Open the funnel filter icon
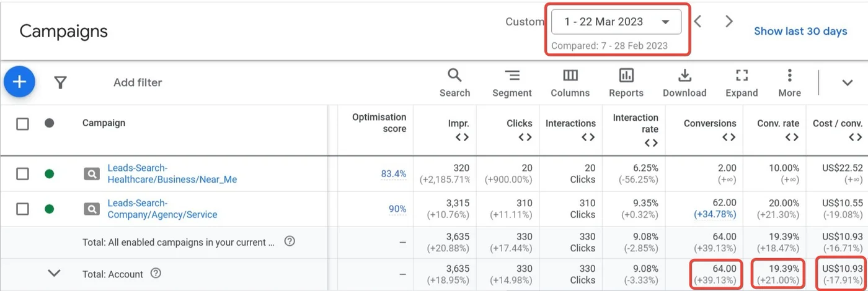This screenshot has width=868, height=291. [60, 82]
